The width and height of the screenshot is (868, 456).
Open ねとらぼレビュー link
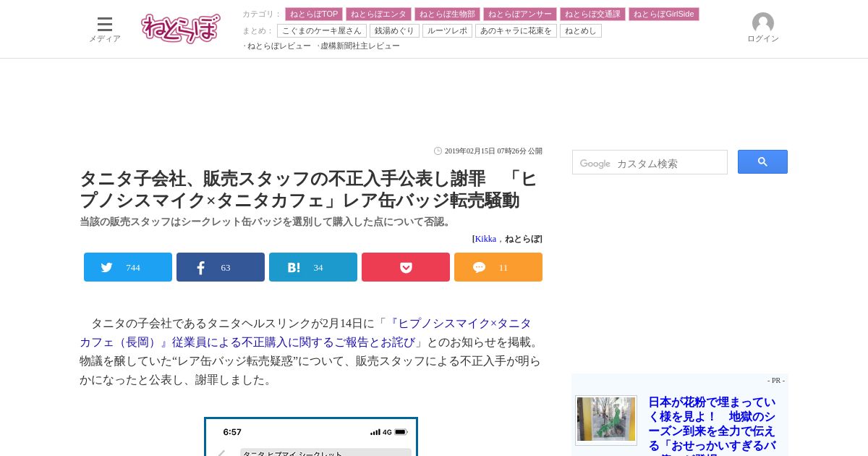(279, 46)
